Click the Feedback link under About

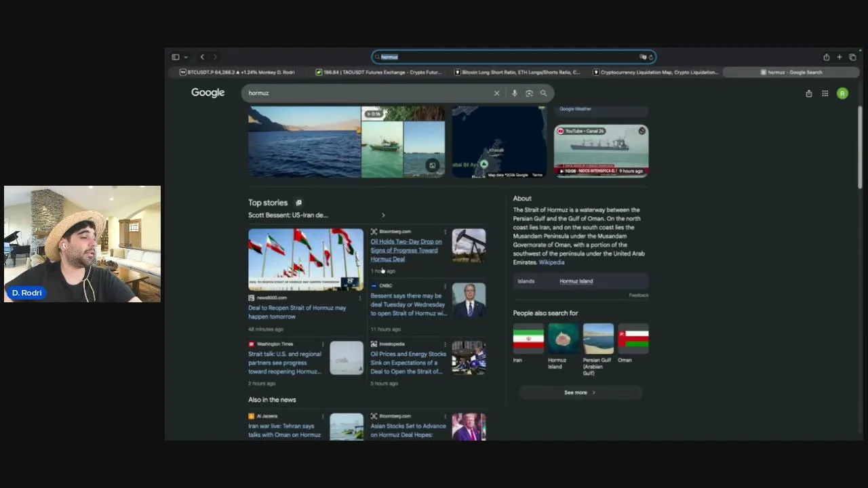click(x=639, y=296)
